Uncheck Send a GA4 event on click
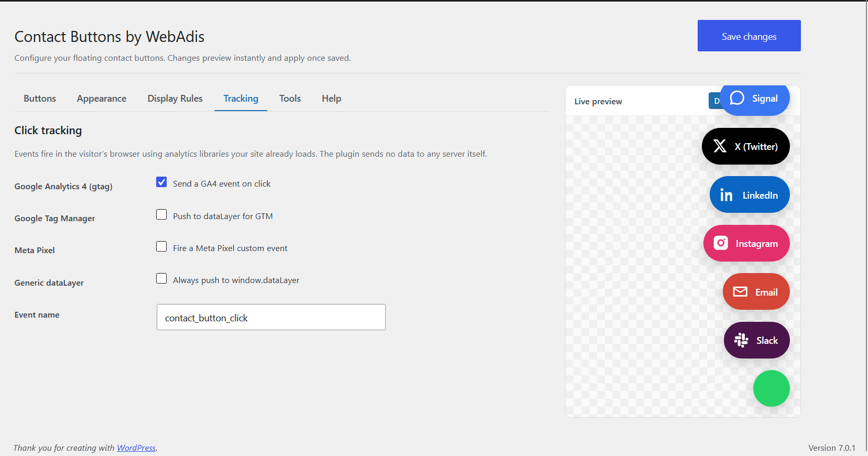The image size is (868, 456). click(161, 182)
